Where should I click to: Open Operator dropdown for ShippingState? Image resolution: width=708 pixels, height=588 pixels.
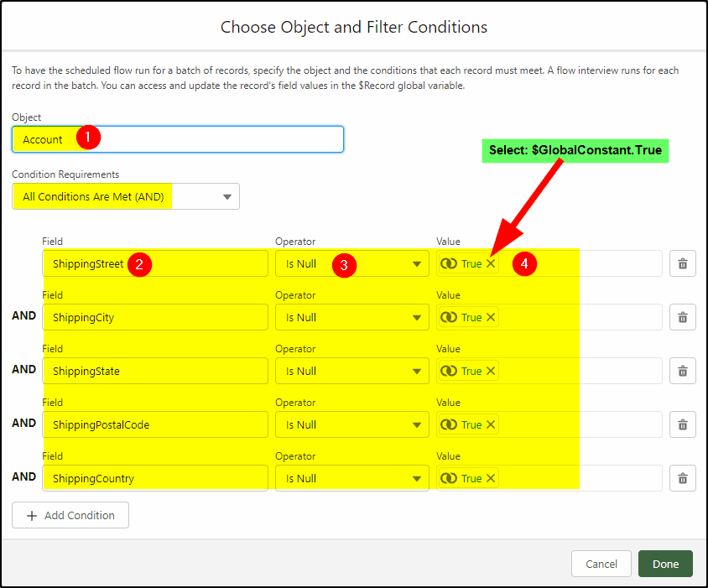click(x=352, y=372)
